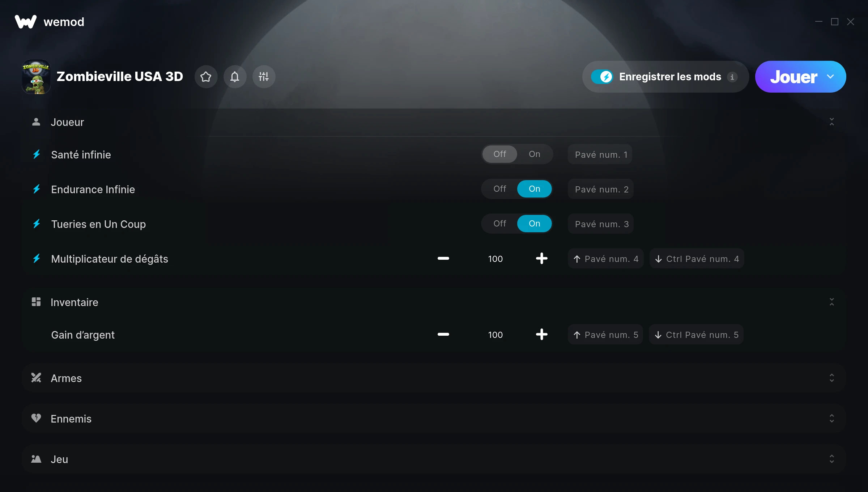Click the Zombieville USA 3D game thumbnail

coord(36,77)
